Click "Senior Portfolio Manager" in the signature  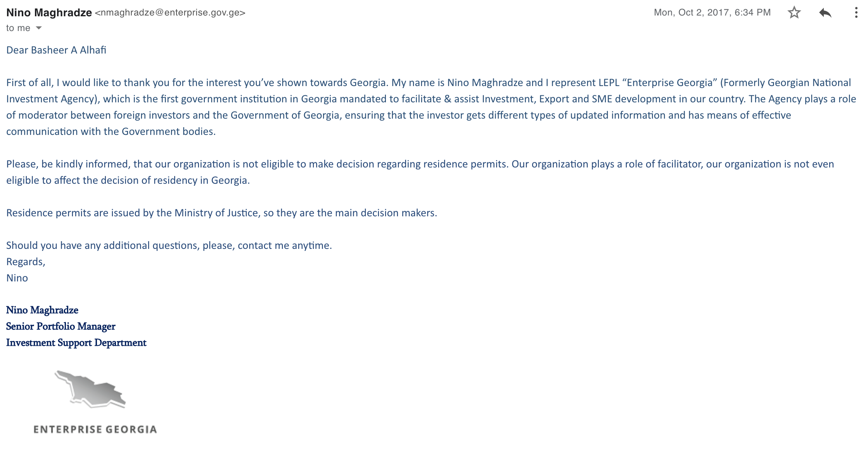click(61, 326)
